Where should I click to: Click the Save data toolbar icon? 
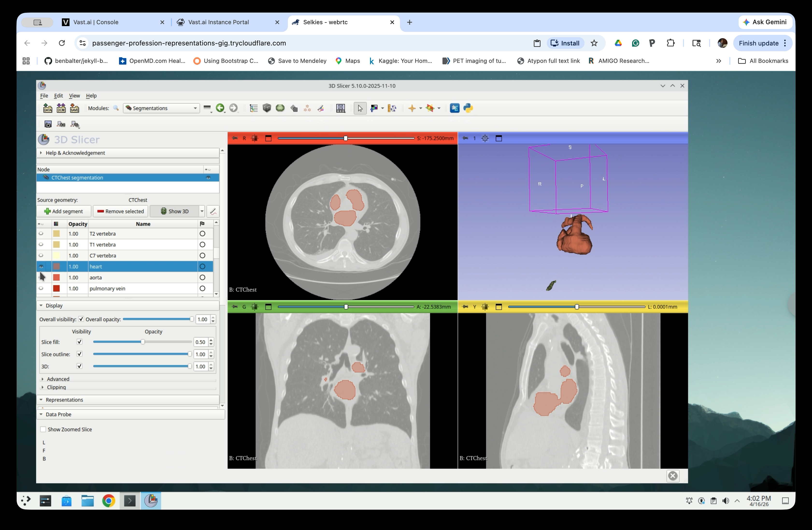click(x=75, y=108)
